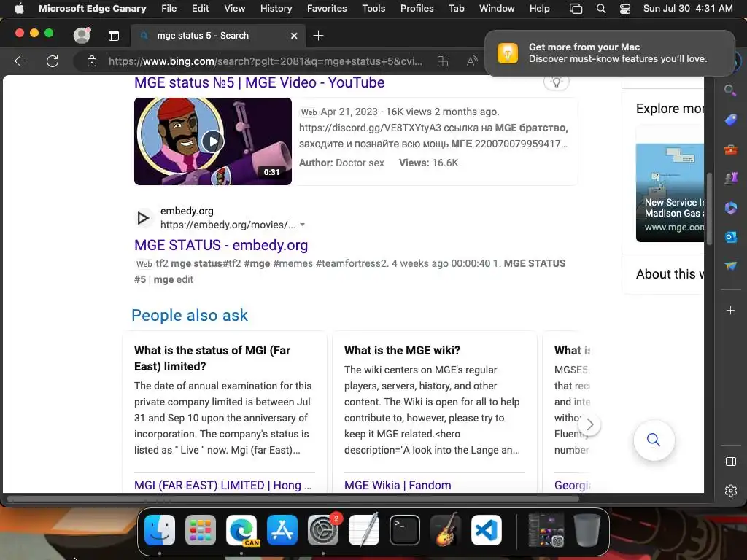The height and width of the screenshot is (560, 747).
Task: Open the profile avatar icon
Action: click(82, 35)
